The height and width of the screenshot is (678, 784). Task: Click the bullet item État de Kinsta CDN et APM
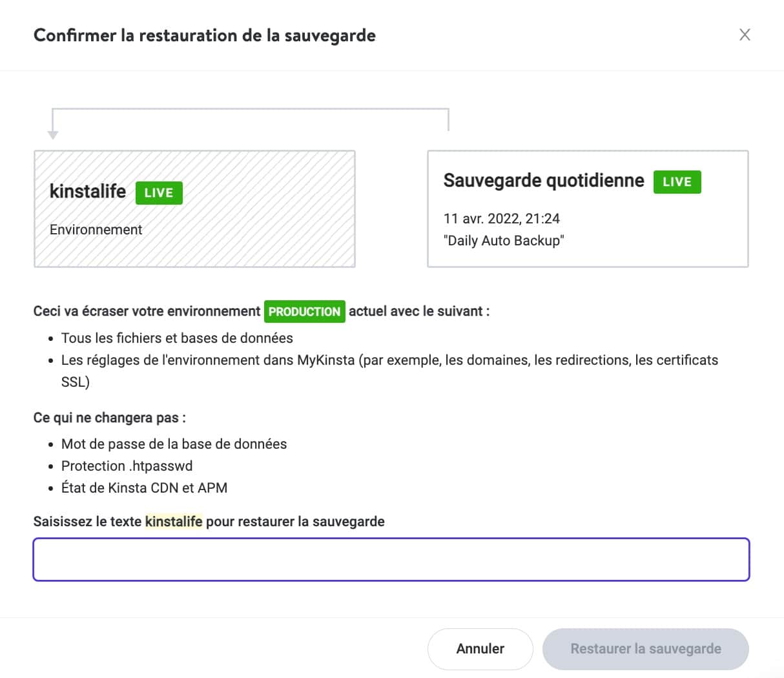click(x=143, y=488)
